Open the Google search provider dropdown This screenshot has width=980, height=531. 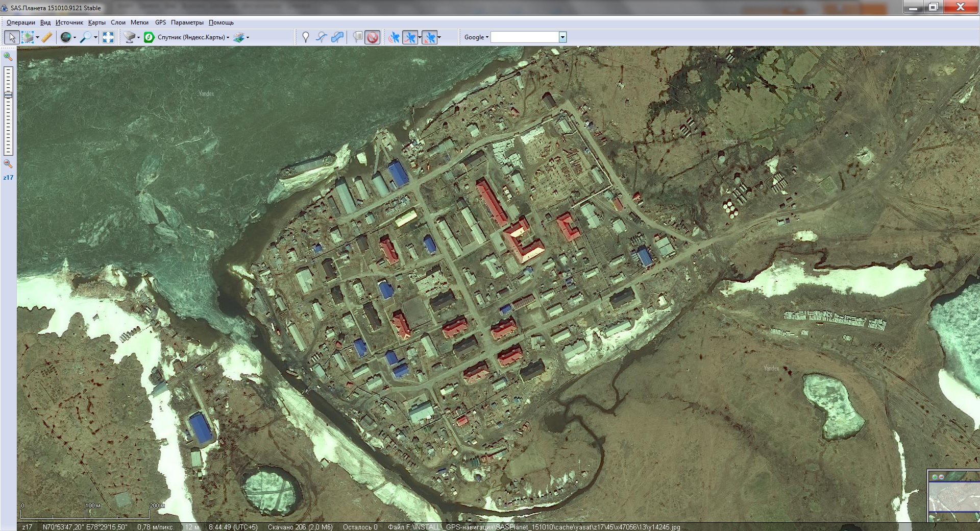click(x=476, y=37)
